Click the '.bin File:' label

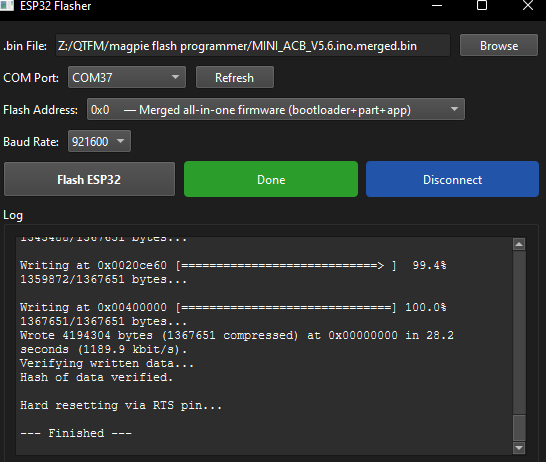(x=25, y=46)
